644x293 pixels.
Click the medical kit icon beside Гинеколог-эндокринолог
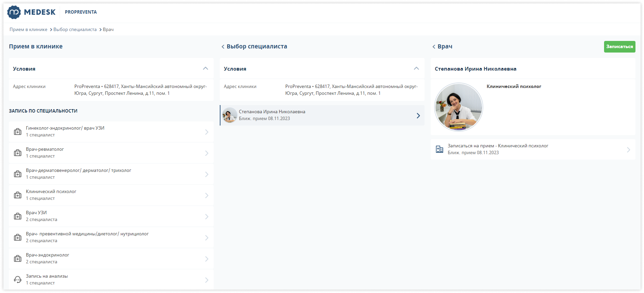click(18, 132)
